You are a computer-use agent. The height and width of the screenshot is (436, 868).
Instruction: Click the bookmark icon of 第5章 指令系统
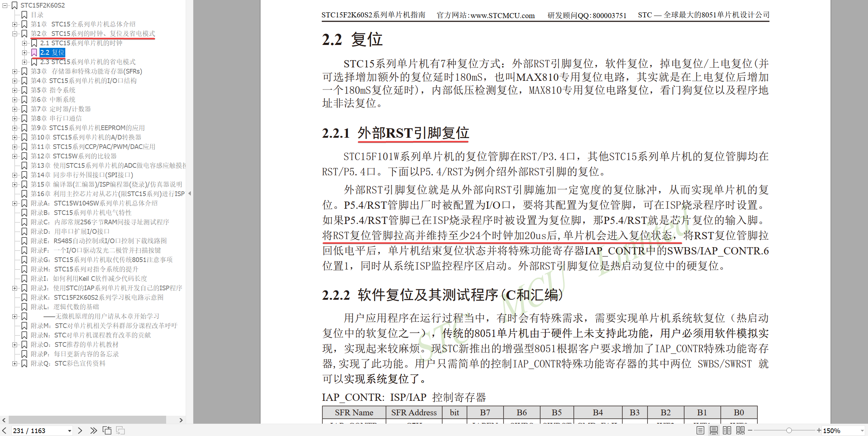[24, 90]
